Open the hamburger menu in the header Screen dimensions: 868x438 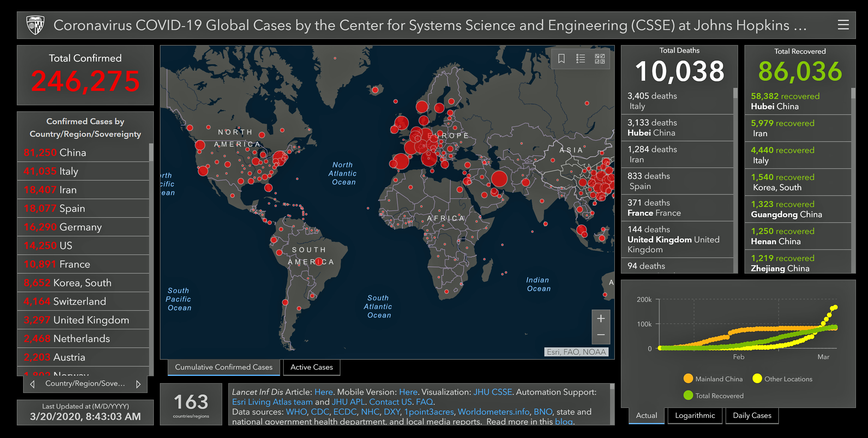(843, 25)
